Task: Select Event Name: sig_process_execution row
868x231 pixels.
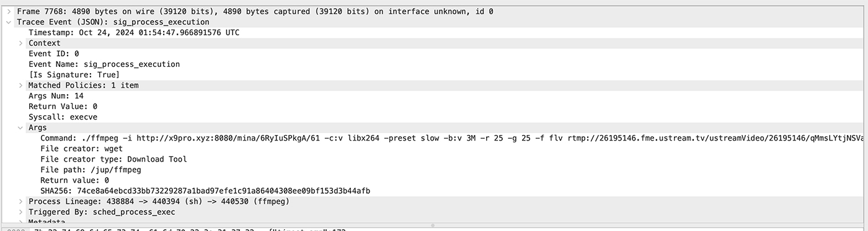Action: click(x=434, y=64)
